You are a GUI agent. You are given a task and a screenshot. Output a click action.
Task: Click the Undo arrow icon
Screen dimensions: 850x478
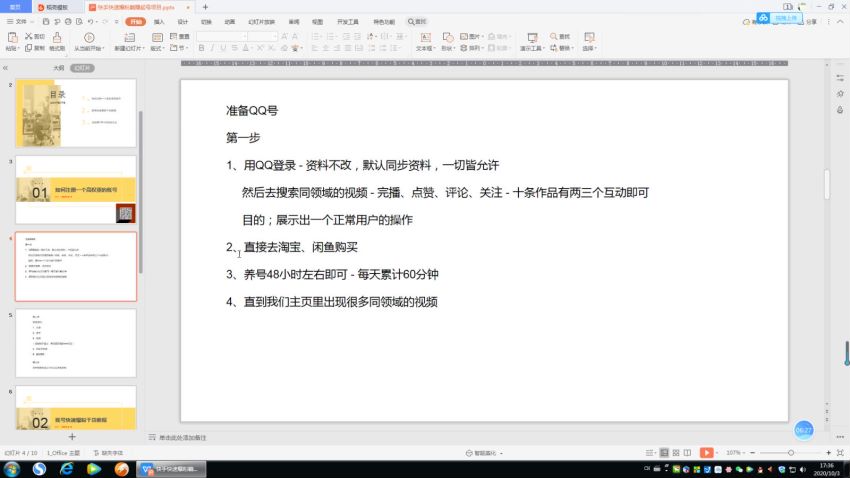91,22
